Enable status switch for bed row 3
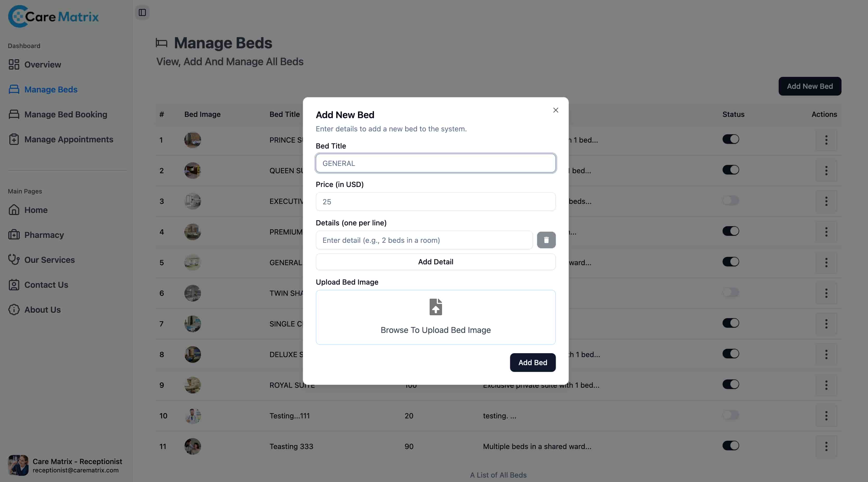This screenshot has height=482, width=868. (x=731, y=200)
